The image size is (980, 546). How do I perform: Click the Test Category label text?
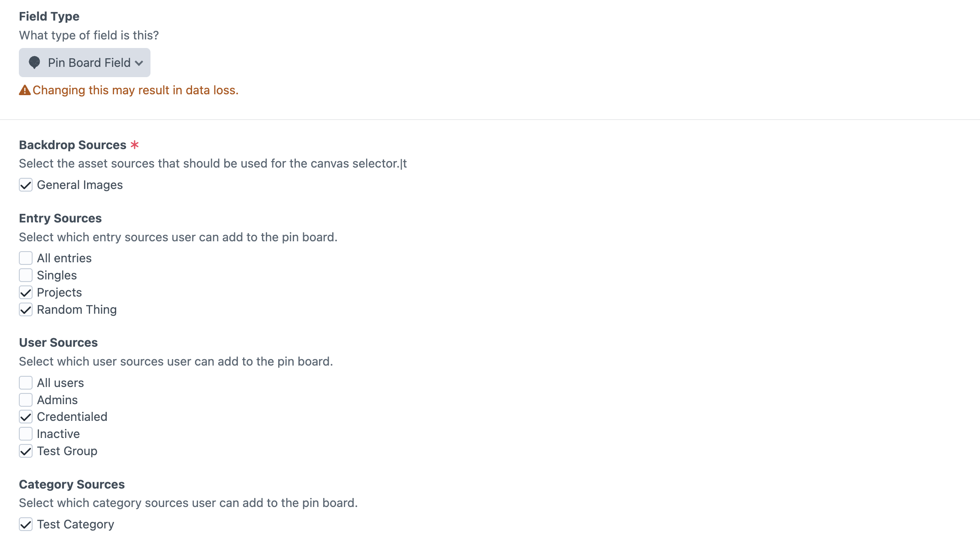click(75, 524)
